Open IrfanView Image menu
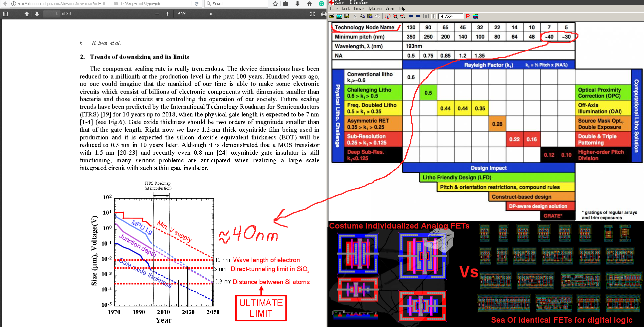644x327 pixels. point(358,9)
